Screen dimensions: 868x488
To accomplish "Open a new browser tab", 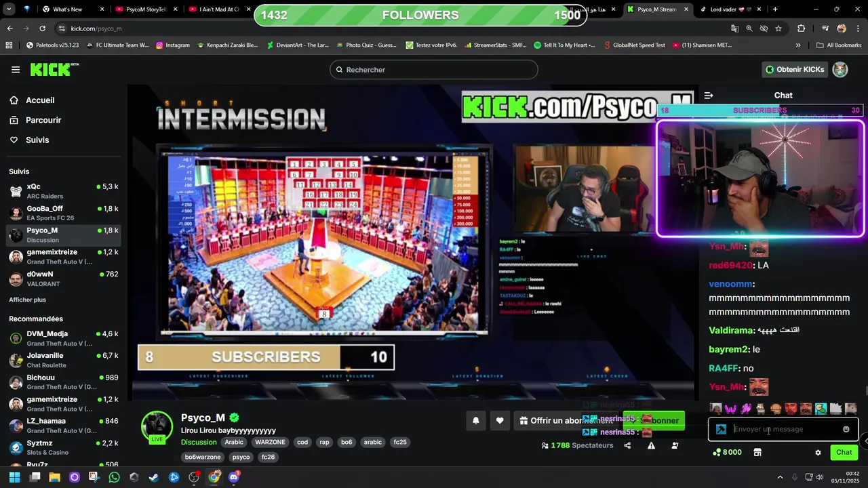I will (x=775, y=9).
